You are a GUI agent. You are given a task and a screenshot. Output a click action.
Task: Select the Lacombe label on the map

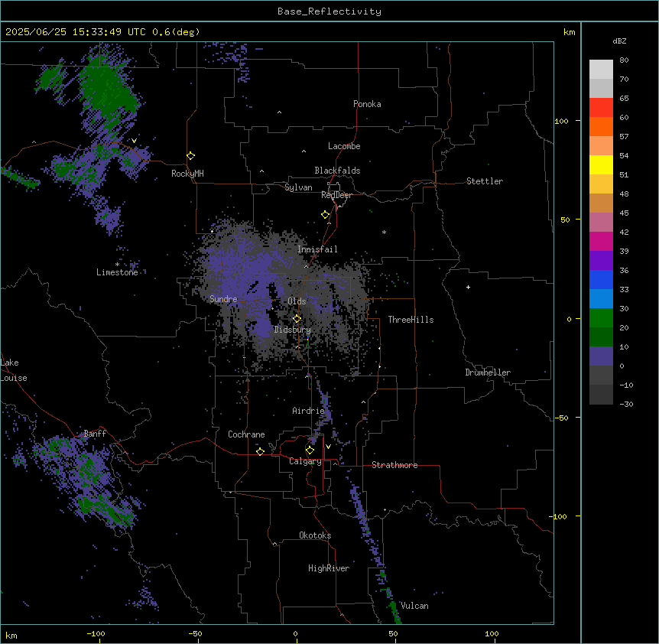point(344,146)
